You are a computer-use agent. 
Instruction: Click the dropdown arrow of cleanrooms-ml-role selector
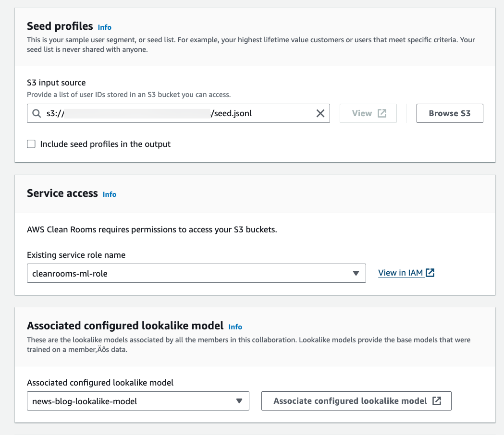click(x=356, y=273)
